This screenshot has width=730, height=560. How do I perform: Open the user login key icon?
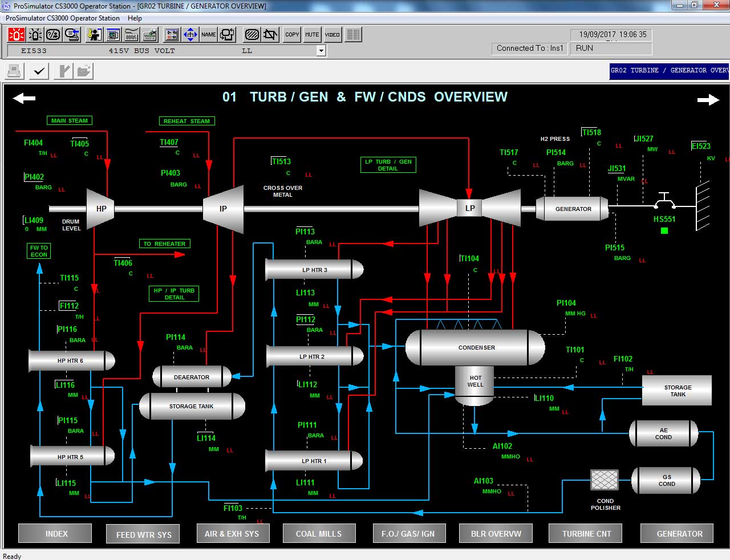coord(94,35)
